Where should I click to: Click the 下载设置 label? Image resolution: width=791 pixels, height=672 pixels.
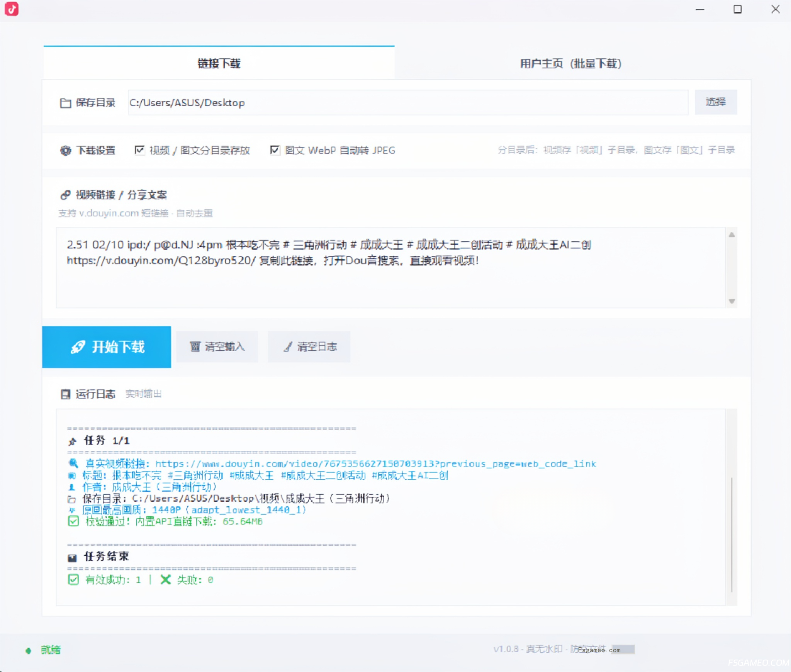[96, 150]
